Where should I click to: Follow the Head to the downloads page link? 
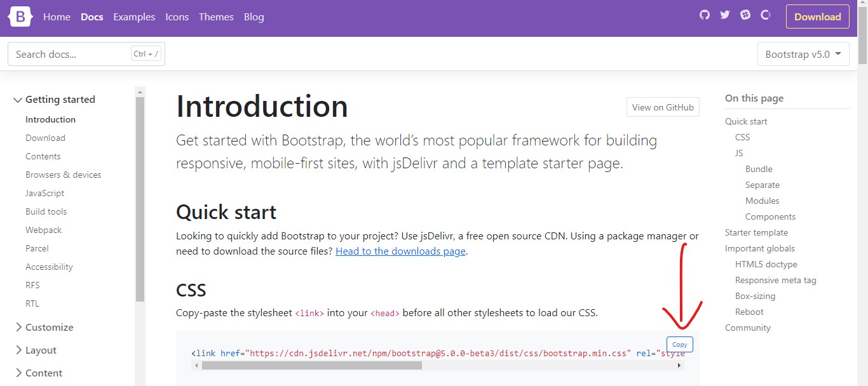coord(400,251)
